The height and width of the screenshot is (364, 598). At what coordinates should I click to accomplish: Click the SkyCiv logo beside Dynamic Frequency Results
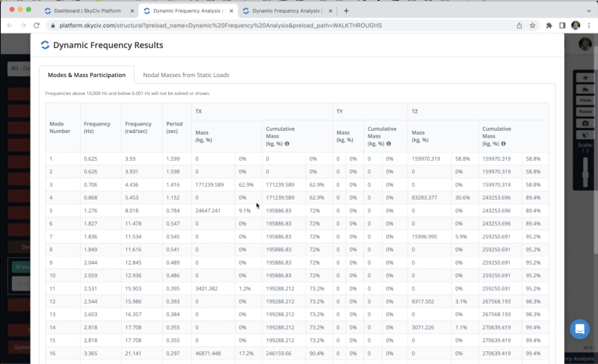pos(45,45)
